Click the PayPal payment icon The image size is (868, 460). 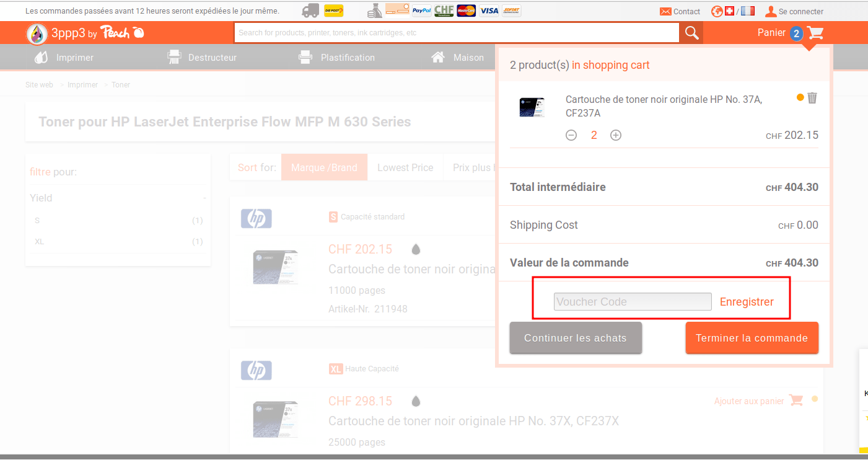pos(421,11)
